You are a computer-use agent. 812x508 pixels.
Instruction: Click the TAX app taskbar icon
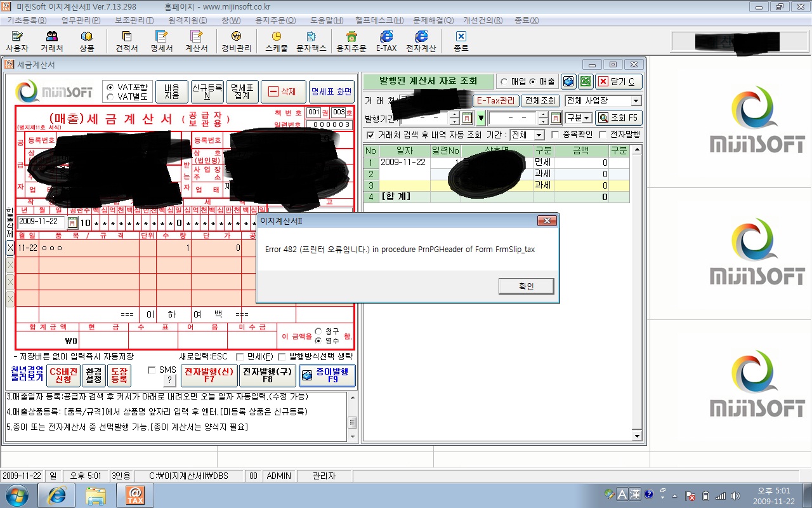coord(134,495)
